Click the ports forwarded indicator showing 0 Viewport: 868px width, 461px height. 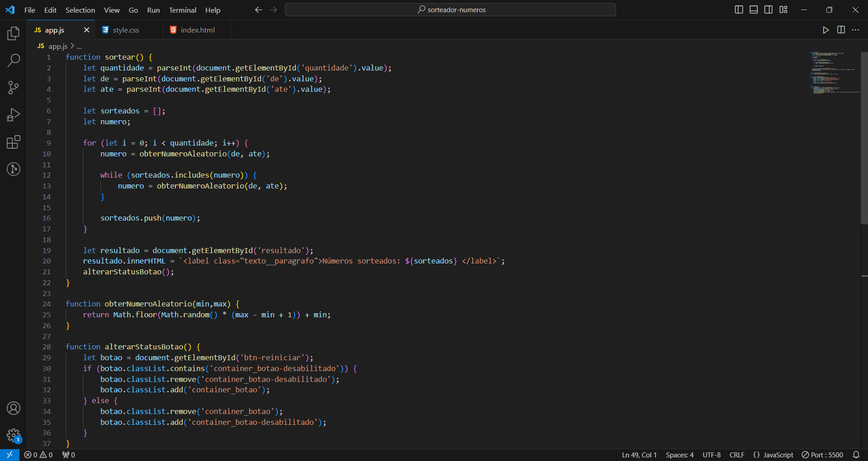pos(69,455)
